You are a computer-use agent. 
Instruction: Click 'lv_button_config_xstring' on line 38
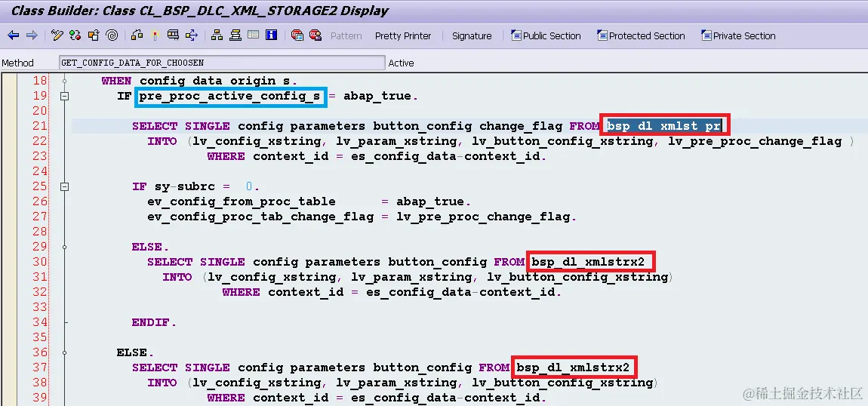click(562, 382)
